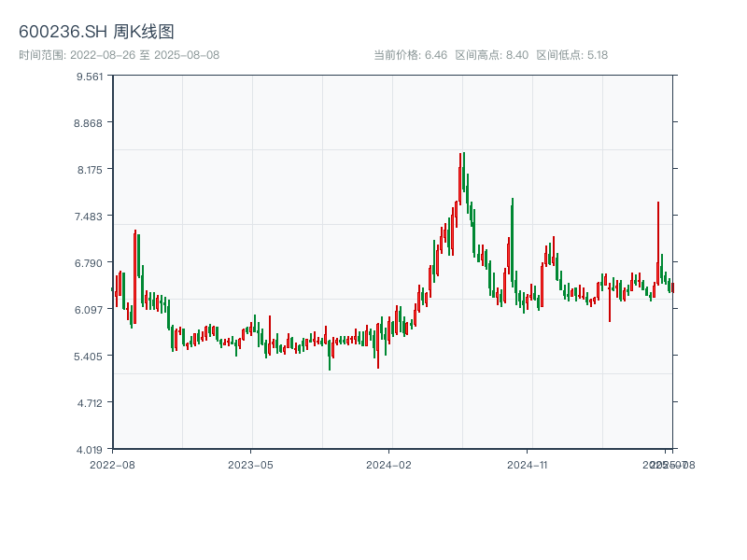Image resolution: width=747 pixels, height=560 pixels.
Task: Click the 600236.SH 周K线图 chart title
Action: tap(96, 33)
